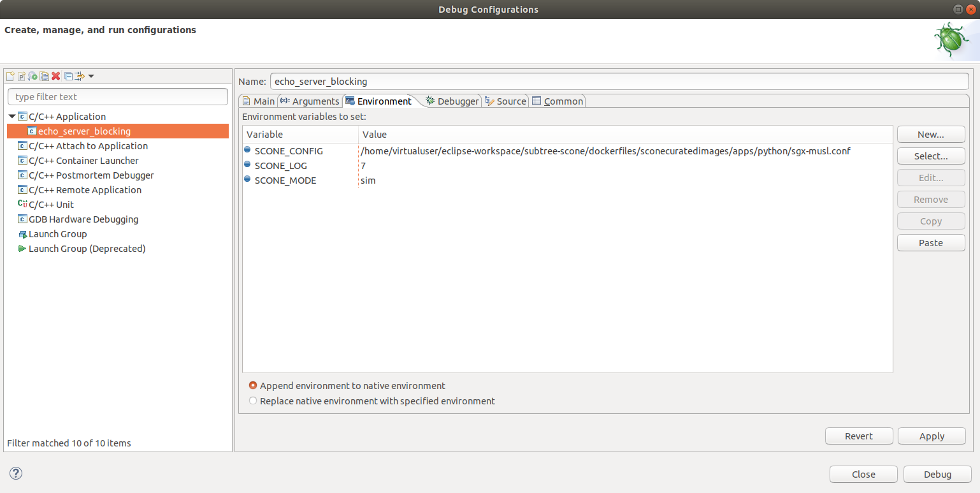Click the Debug button
This screenshot has width=980, height=493.
(937, 474)
